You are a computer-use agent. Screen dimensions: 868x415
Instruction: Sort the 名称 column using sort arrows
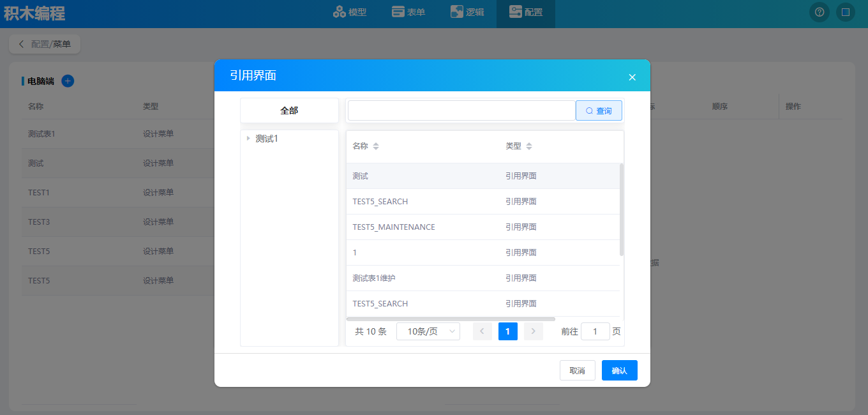[x=376, y=146]
